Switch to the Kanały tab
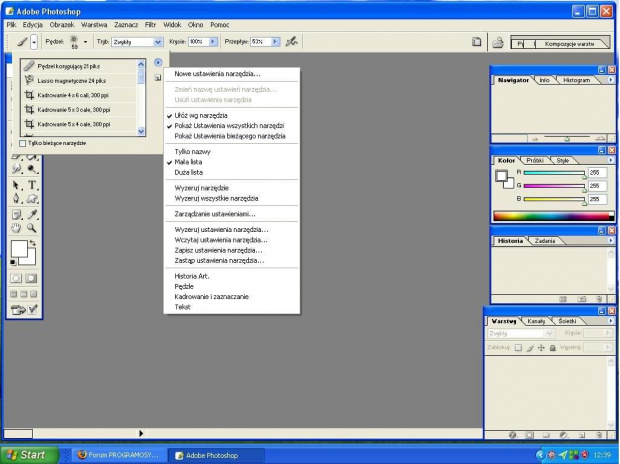The height and width of the screenshot is (464, 620). [536, 321]
